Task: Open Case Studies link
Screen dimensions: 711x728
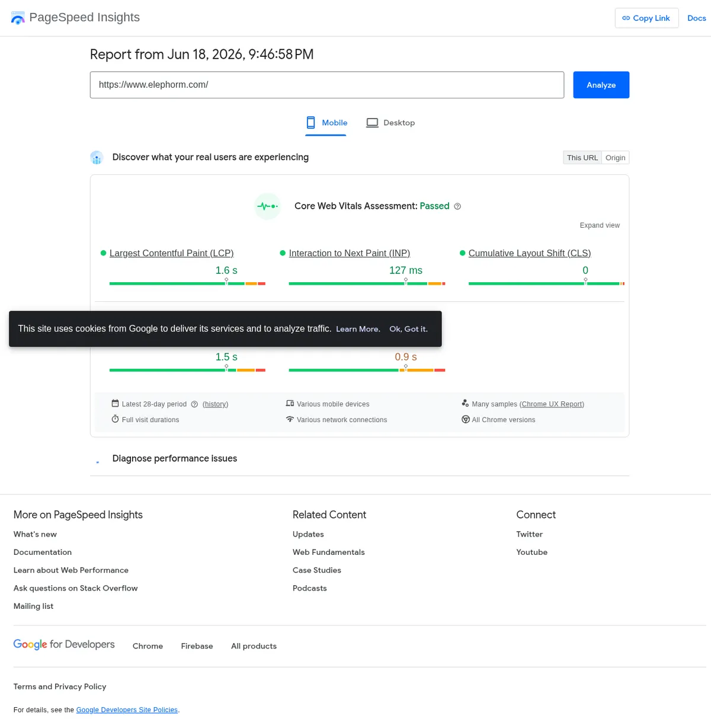Action: click(317, 570)
